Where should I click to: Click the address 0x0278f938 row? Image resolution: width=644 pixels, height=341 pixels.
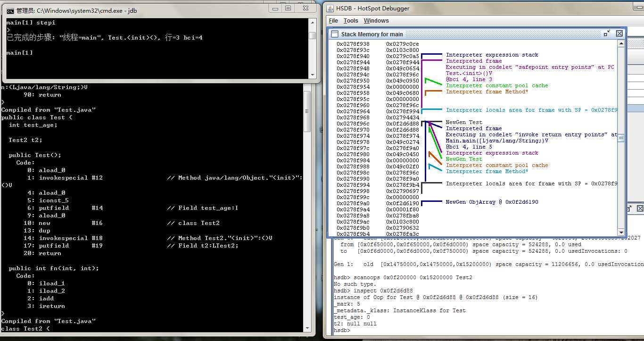pos(353,44)
